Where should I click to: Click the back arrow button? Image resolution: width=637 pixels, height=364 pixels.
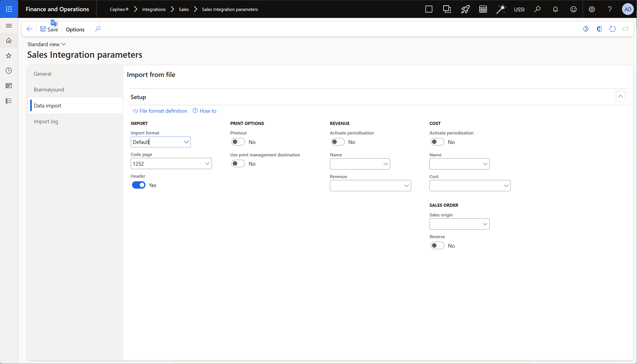click(x=30, y=29)
